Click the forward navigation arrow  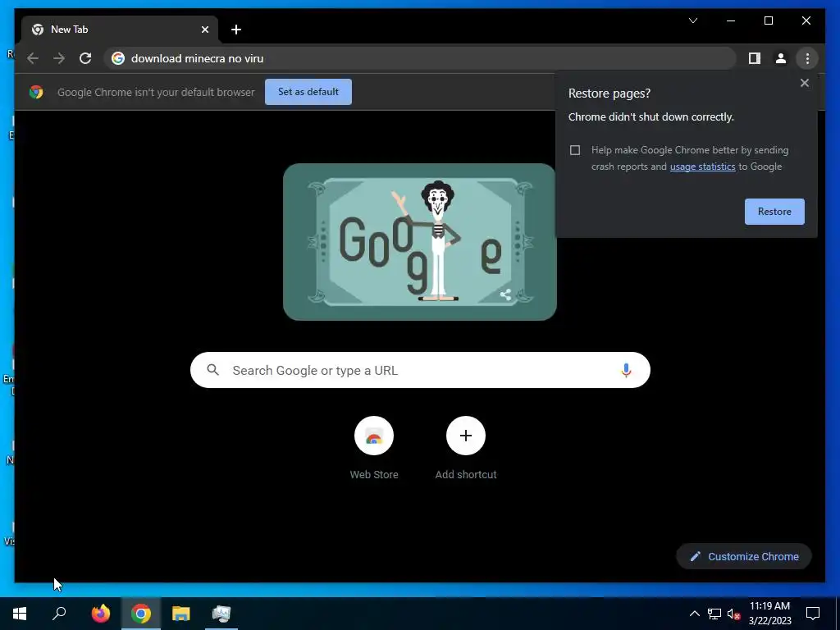(59, 58)
